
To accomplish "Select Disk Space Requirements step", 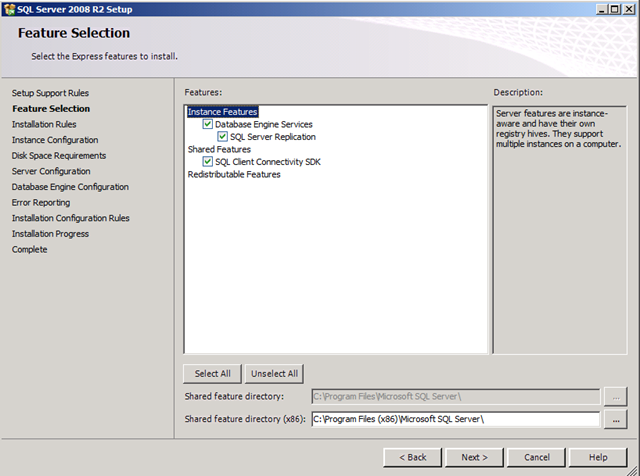I will pyautogui.click(x=59, y=156).
